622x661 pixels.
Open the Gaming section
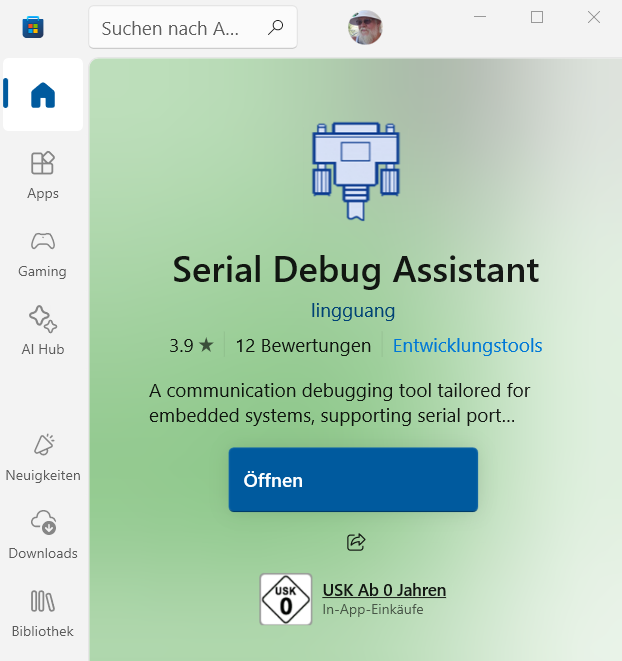click(x=43, y=254)
